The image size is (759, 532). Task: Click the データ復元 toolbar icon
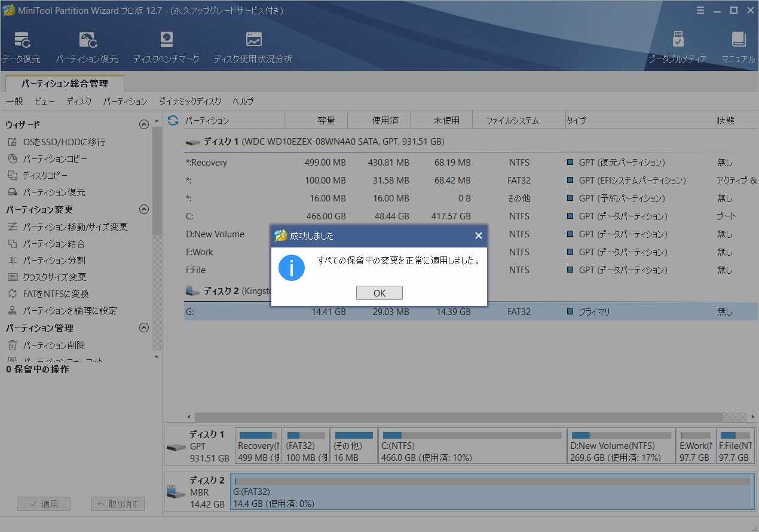pos(22,41)
